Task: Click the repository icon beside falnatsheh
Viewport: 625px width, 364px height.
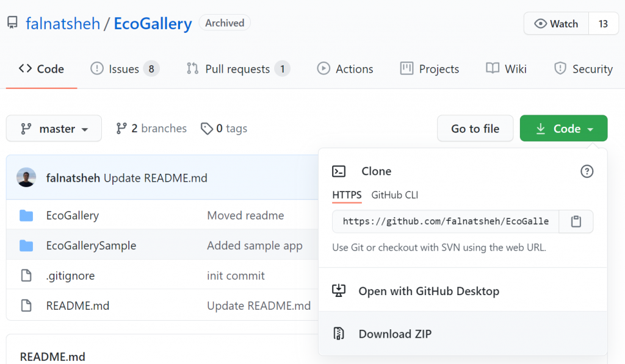Action: pos(12,24)
